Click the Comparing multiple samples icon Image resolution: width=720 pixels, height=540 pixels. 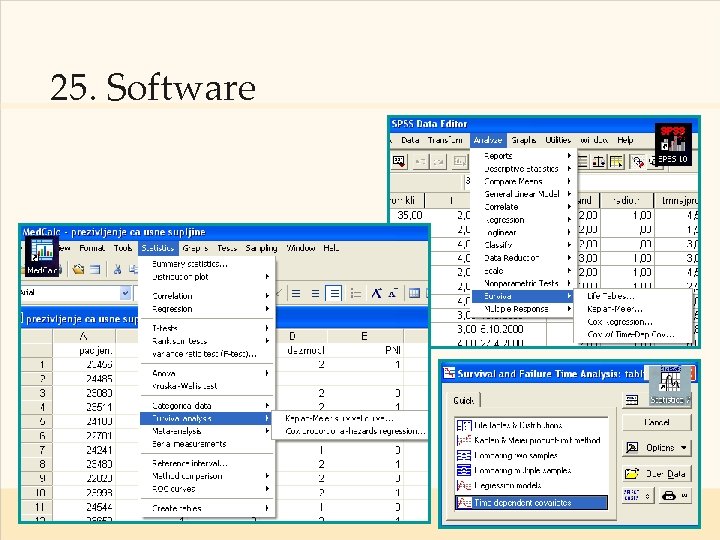(x=464, y=470)
